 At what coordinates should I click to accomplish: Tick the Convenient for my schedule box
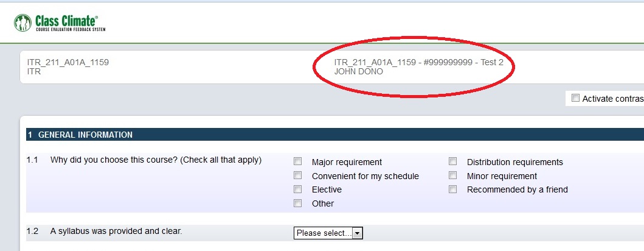pos(298,175)
